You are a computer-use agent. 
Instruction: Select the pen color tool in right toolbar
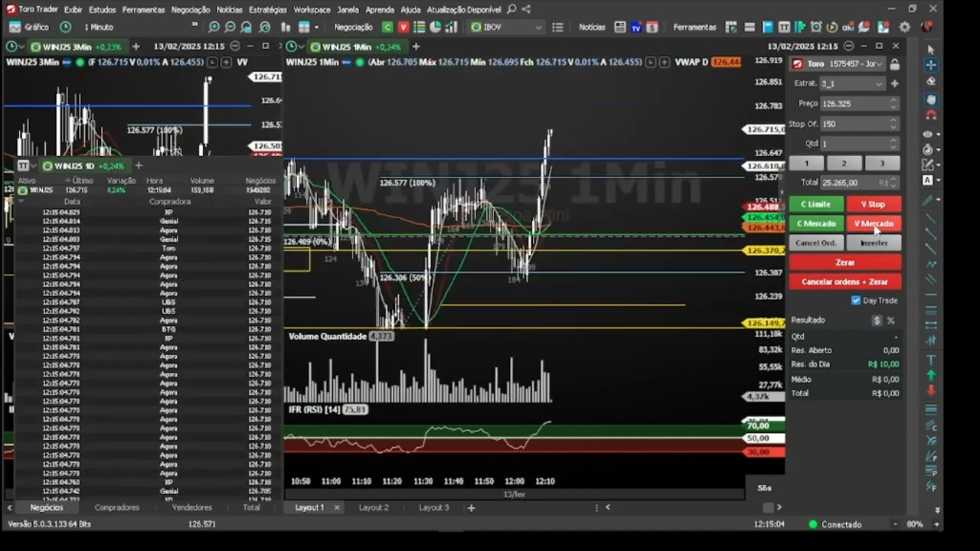(x=928, y=201)
